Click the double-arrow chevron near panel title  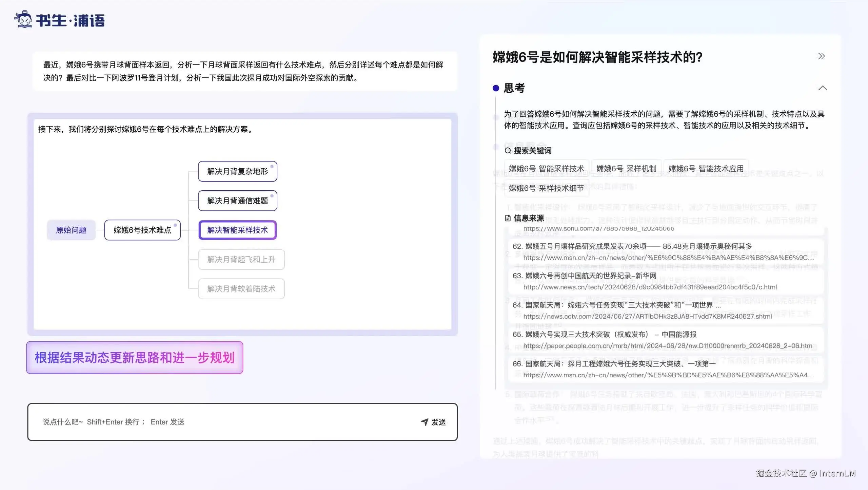821,56
